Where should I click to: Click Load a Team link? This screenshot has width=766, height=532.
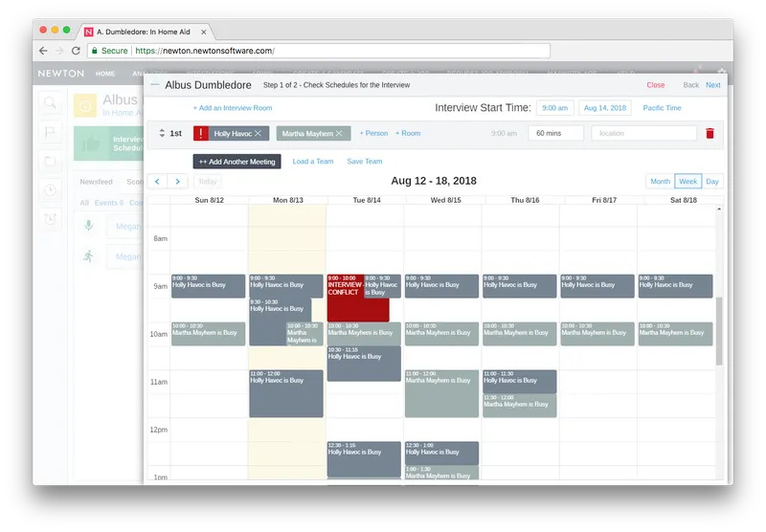(x=313, y=162)
